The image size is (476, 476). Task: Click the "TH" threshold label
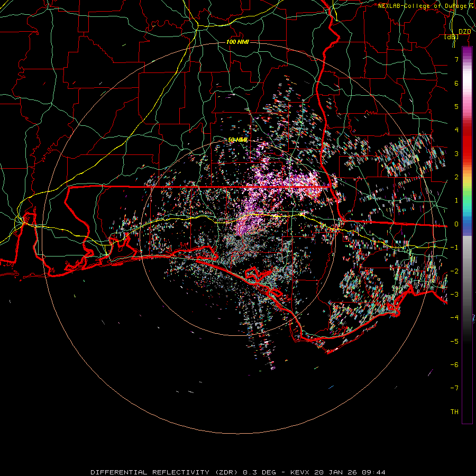click(454, 412)
